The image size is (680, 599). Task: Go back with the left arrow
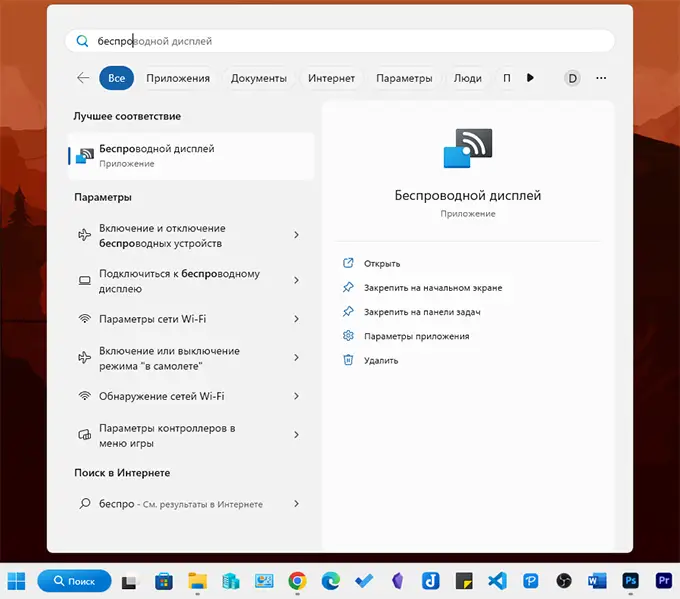point(83,78)
